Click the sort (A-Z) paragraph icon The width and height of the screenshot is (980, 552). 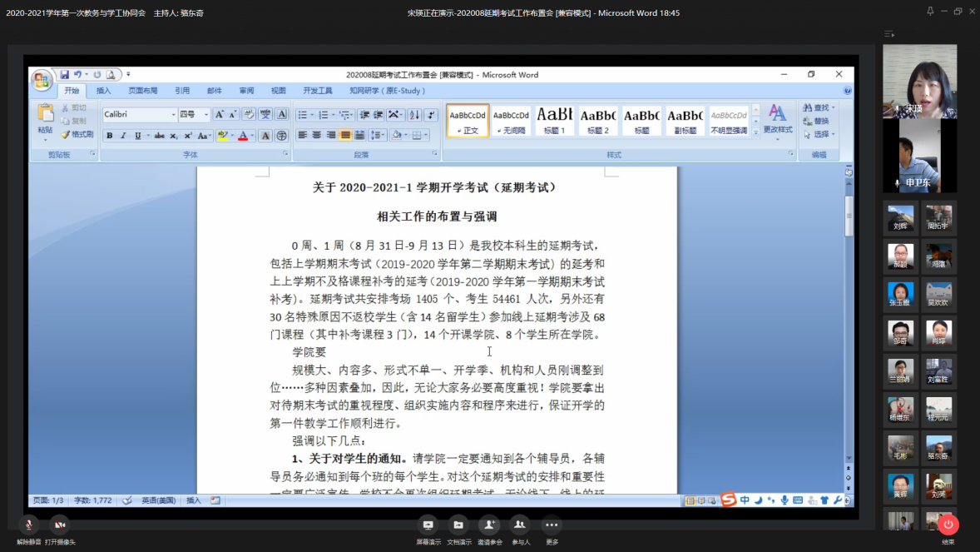point(414,115)
